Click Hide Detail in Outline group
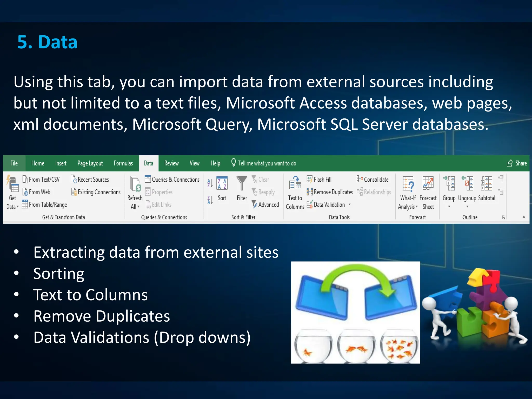The height and width of the screenshot is (399, 532). point(501,191)
